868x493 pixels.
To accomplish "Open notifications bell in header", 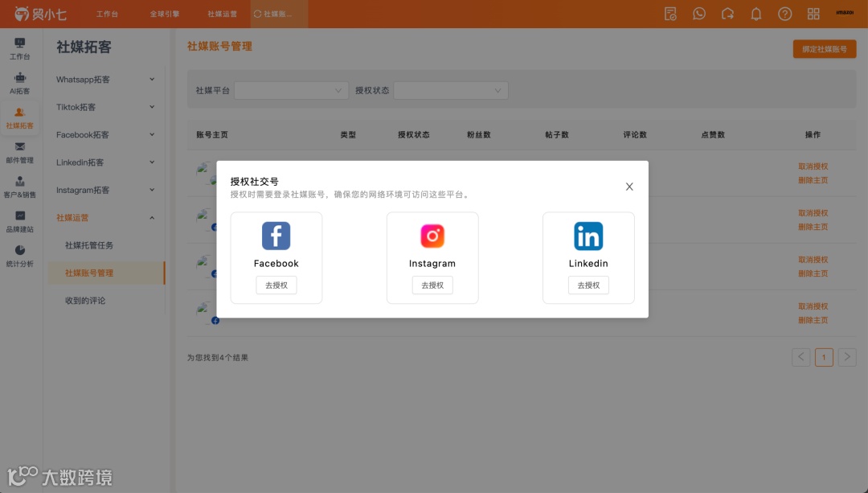I will [756, 14].
